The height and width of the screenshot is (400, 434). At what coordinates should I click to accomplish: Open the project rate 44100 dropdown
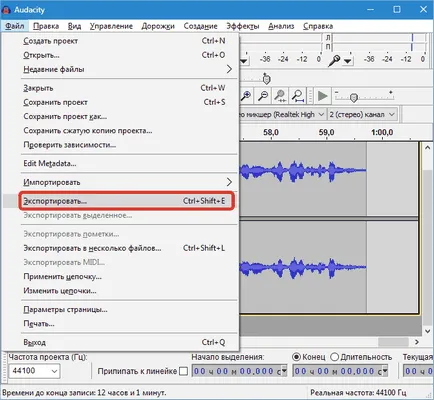(34, 371)
